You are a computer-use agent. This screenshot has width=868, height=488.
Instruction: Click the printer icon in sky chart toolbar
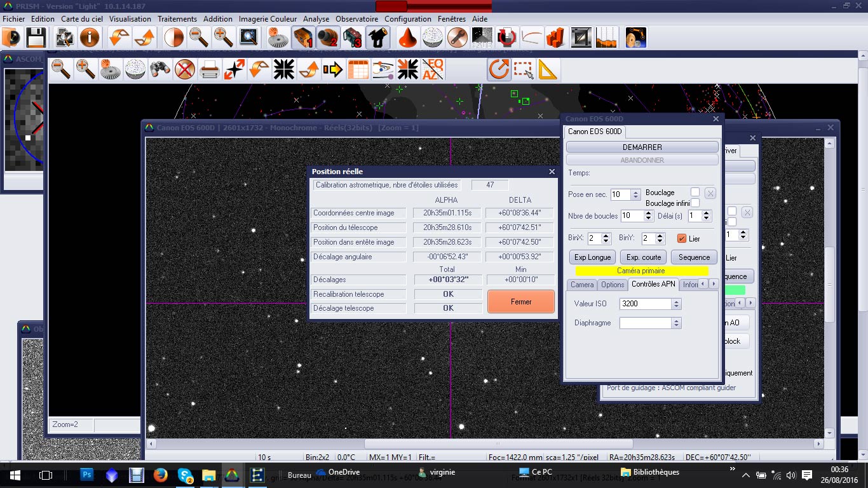[x=210, y=69]
